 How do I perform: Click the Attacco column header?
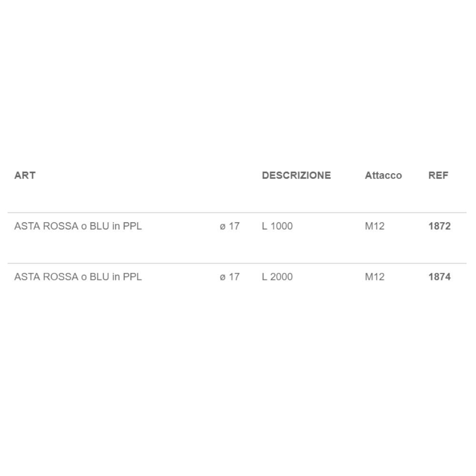pyautogui.click(x=383, y=175)
